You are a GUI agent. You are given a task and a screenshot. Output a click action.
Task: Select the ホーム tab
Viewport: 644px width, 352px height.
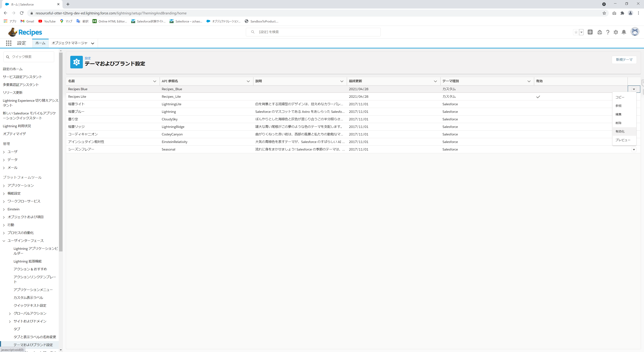pyautogui.click(x=40, y=43)
